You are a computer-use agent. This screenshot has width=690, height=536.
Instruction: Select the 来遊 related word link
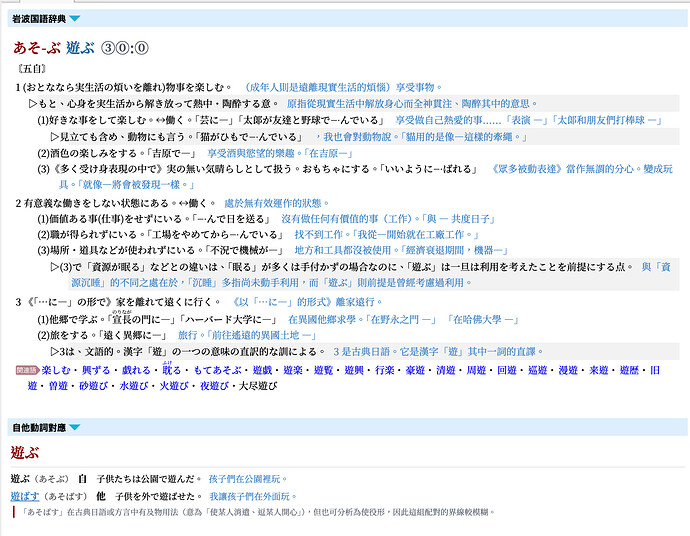click(598, 370)
